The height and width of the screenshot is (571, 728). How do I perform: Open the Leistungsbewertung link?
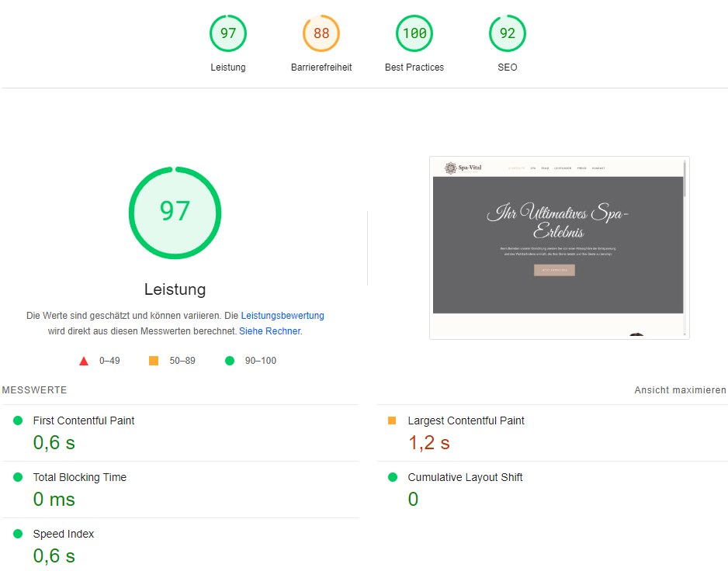(283, 316)
